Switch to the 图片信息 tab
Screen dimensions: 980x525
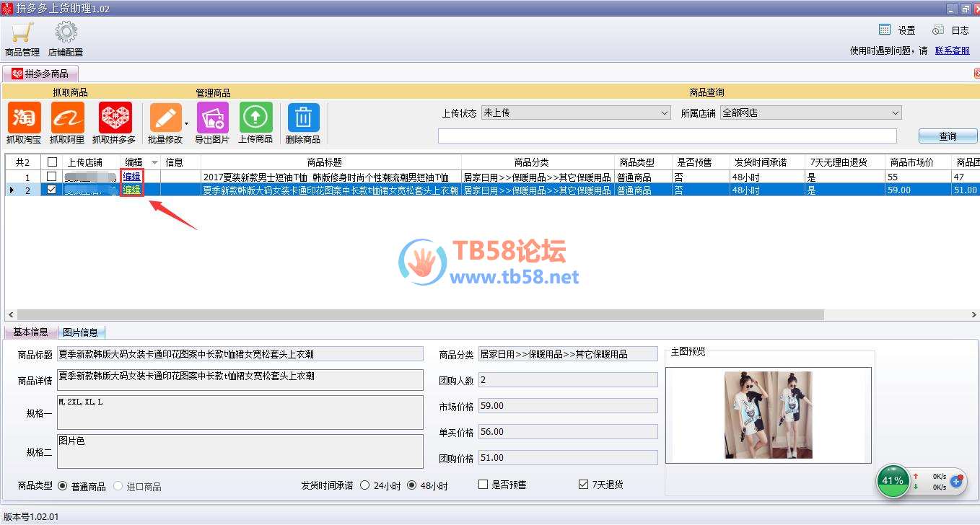[x=80, y=332]
